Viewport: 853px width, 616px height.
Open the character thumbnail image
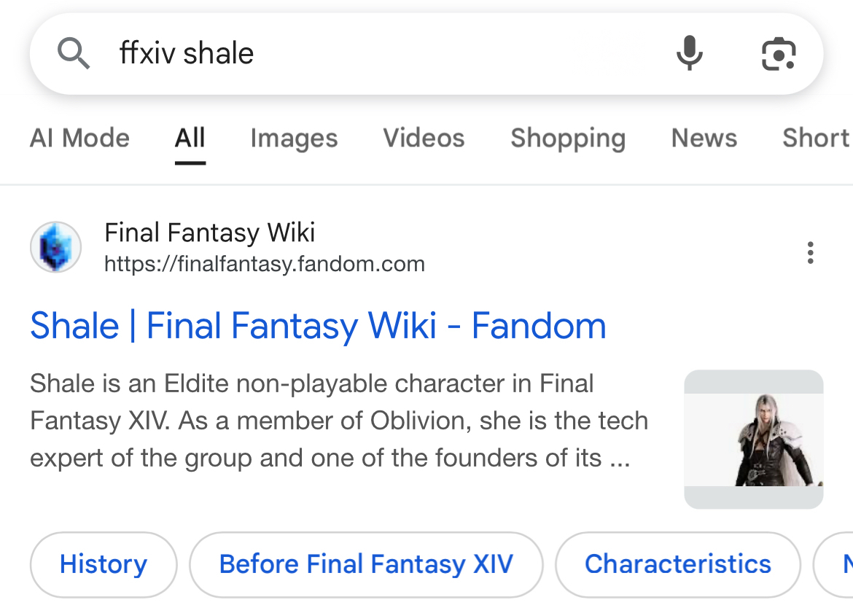[753, 439]
